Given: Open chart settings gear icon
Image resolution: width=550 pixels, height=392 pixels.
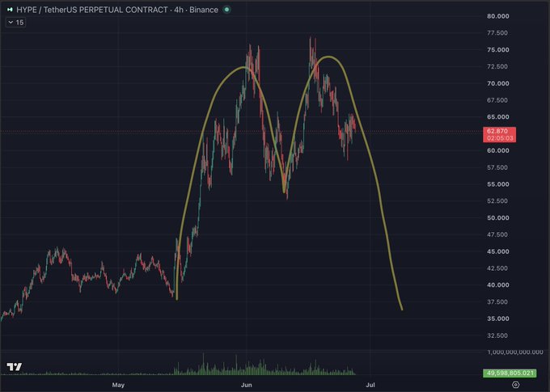Looking at the screenshot, I should pyautogui.click(x=516, y=385).
